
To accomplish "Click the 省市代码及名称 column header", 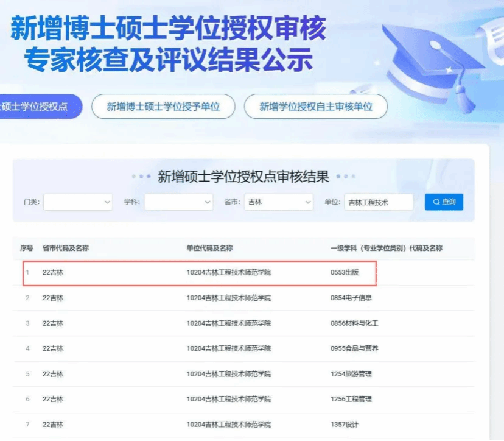I will pyautogui.click(x=66, y=248).
